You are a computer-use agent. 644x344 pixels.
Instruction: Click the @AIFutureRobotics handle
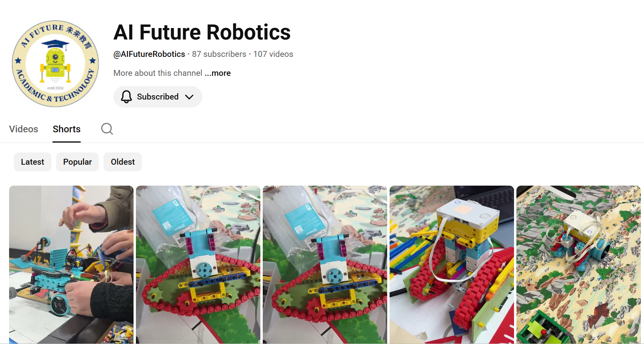149,54
